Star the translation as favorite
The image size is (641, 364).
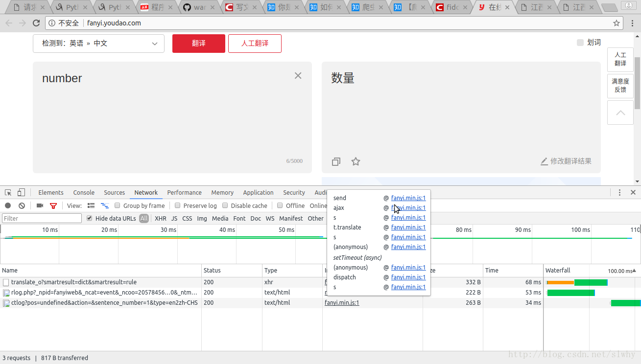(355, 161)
